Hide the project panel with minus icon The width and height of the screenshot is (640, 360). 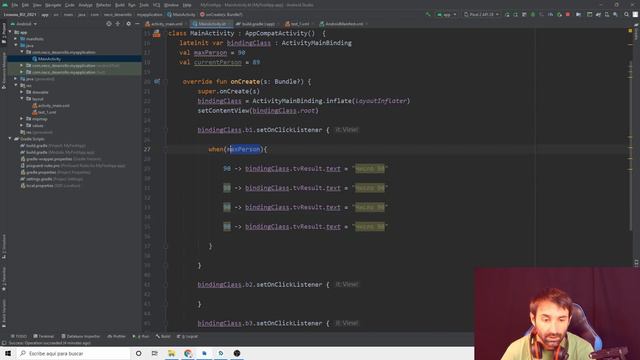tap(137, 24)
